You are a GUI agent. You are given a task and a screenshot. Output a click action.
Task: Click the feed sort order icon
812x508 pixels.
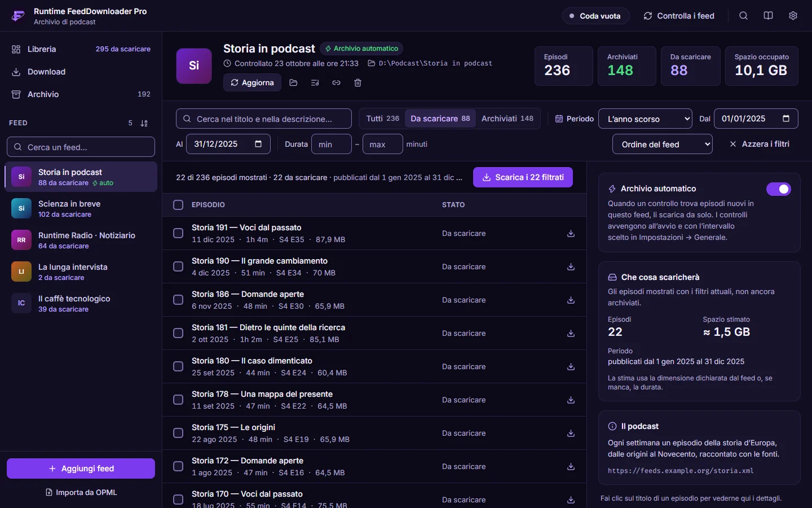(x=144, y=123)
